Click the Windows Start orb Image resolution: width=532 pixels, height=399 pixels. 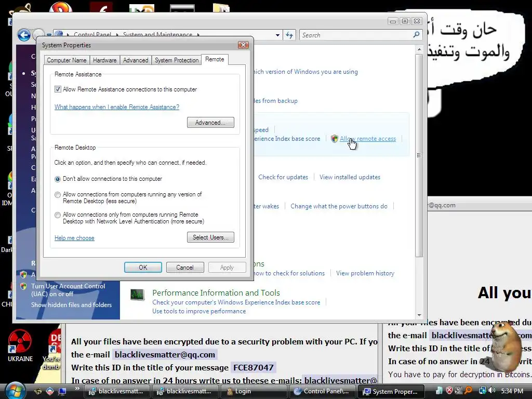tap(14, 391)
